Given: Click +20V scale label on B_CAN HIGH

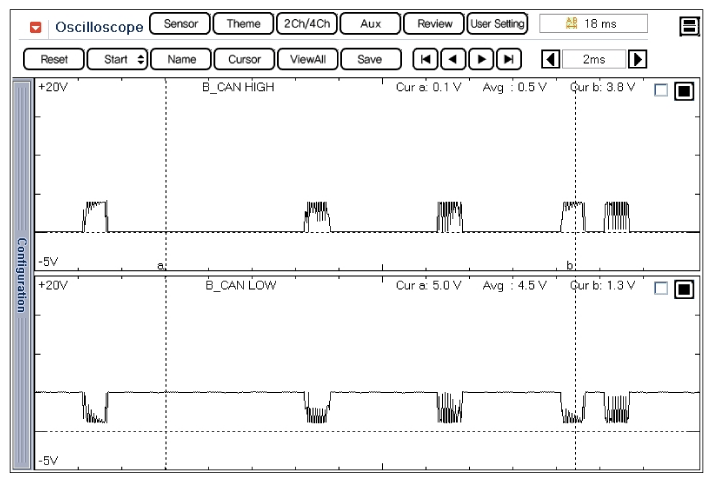Looking at the screenshot, I should 53,87.
